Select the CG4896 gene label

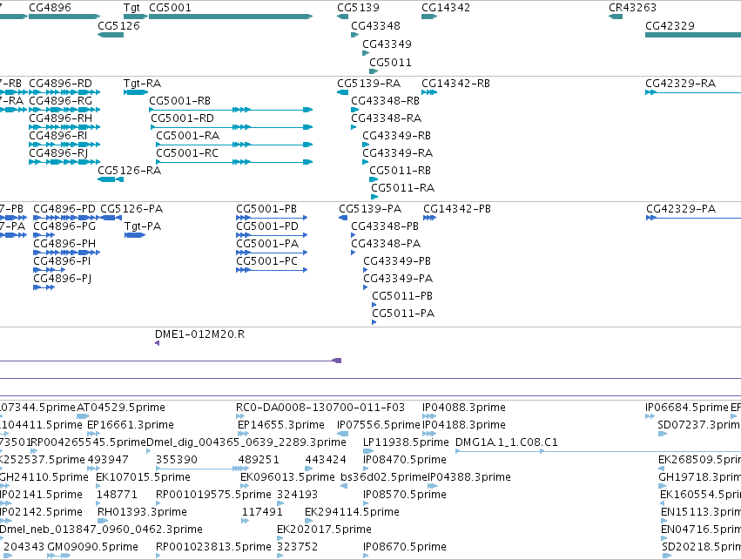pos(51,8)
